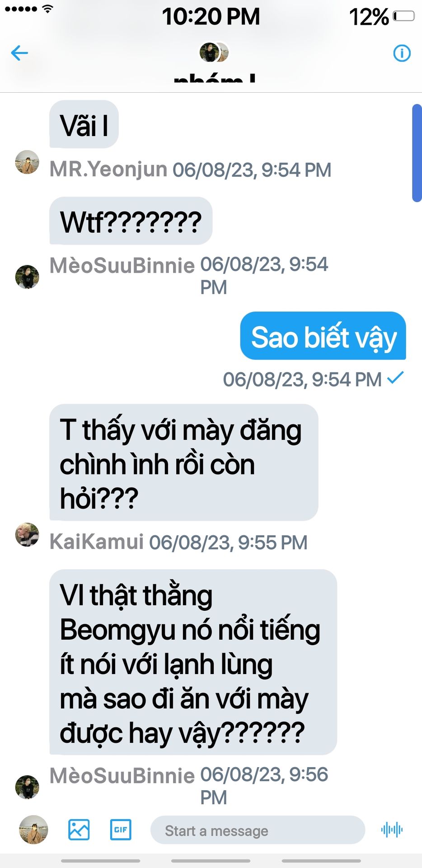Tap own avatar beside the composer
This screenshot has width=422, height=868.
pos(33,830)
